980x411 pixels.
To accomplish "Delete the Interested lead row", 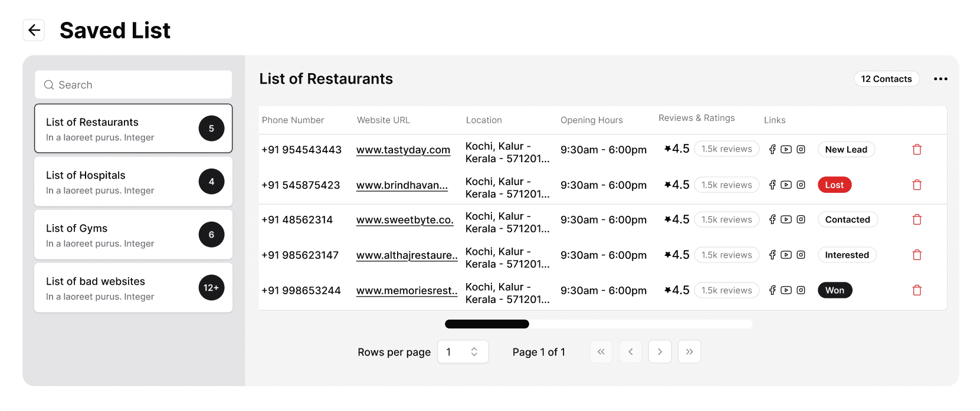I will click(917, 255).
